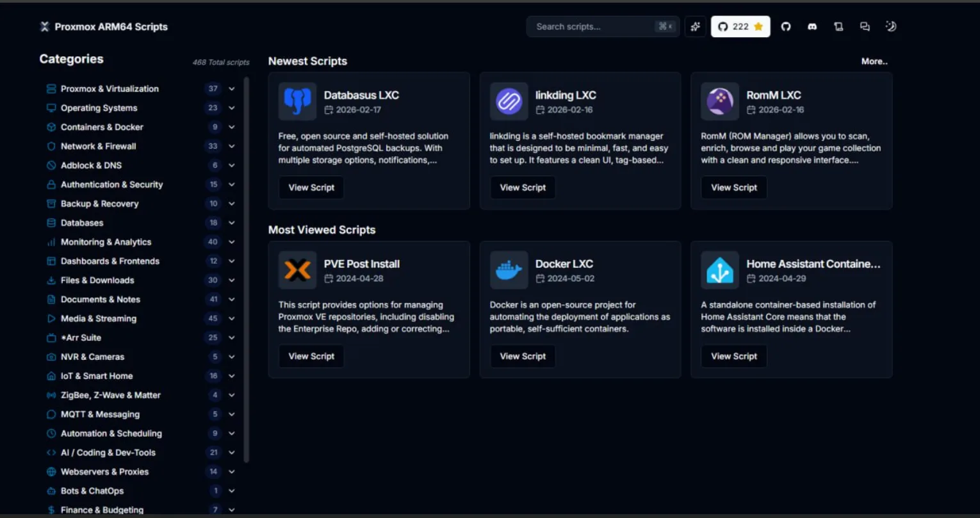Expand the AI / Coding & Dev-Tools chevron
The image size is (980, 518).
pos(231,453)
